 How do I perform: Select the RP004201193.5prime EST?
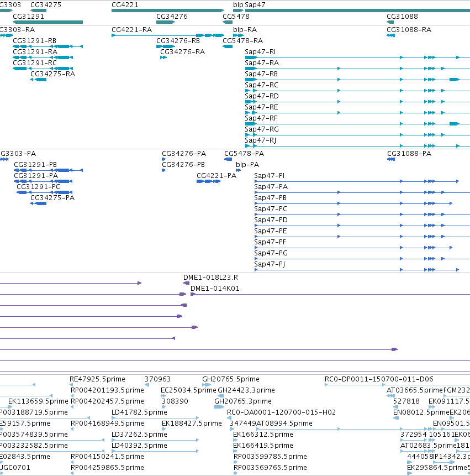pos(72,396)
